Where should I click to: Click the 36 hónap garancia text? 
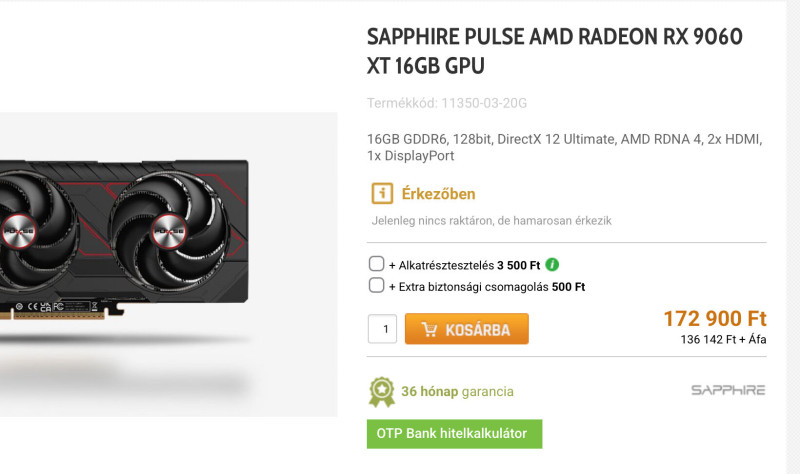[x=457, y=391]
